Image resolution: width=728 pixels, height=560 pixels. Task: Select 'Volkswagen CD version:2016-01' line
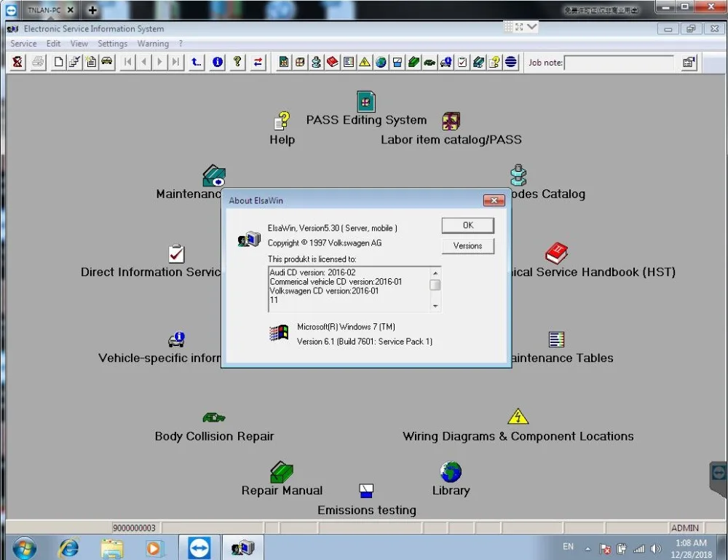click(324, 291)
